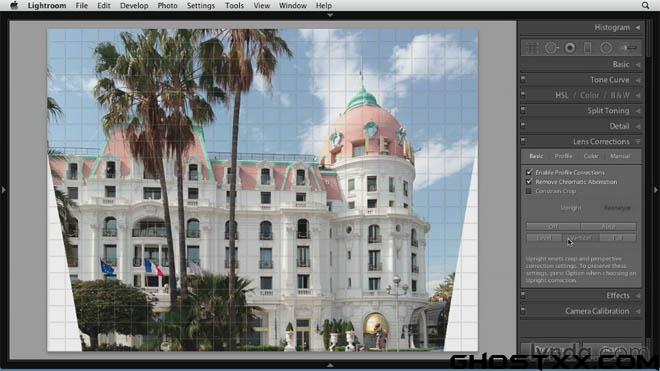Click the hotel photo preview
The height and width of the screenshot is (371, 660).
pyautogui.click(x=263, y=190)
